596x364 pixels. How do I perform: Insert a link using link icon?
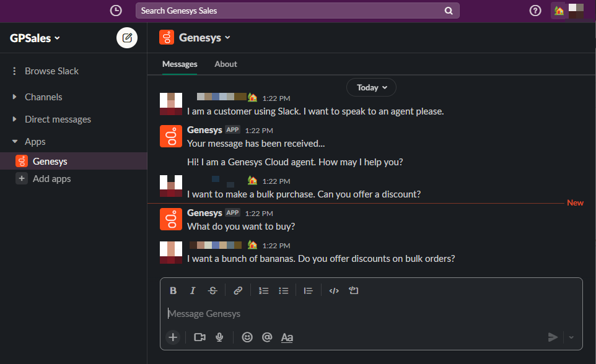pyautogui.click(x=238, y=291)
